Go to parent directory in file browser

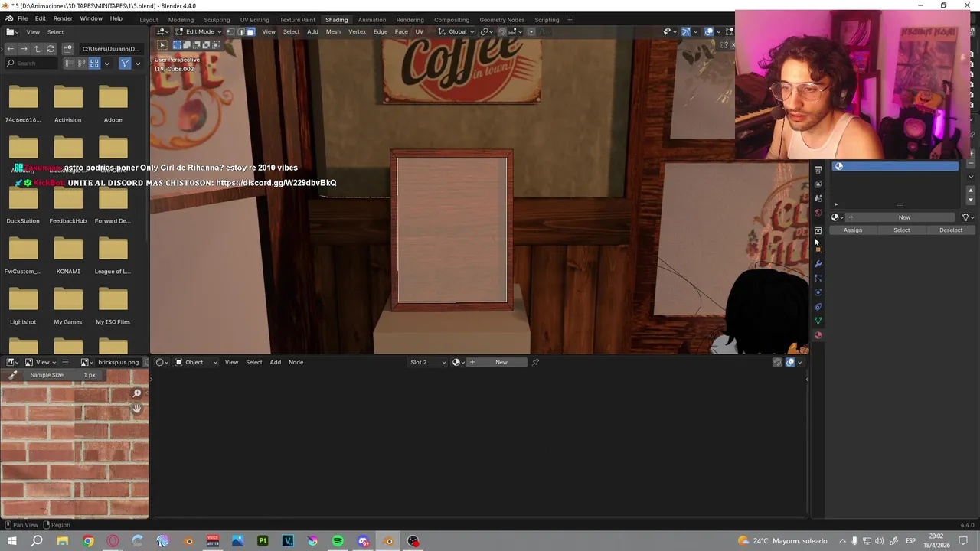[37, 49]
